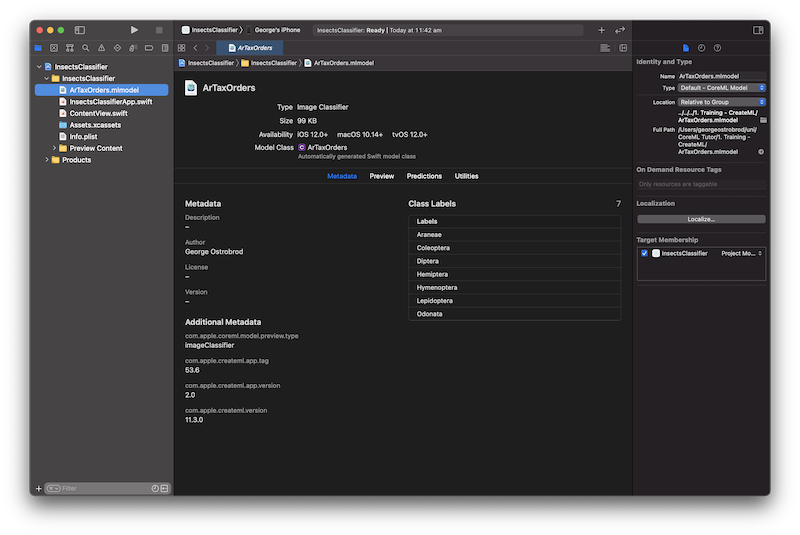800x535 pixels.
Task: Open the Find navigator magnifier icon
Action: pos(85,47)
